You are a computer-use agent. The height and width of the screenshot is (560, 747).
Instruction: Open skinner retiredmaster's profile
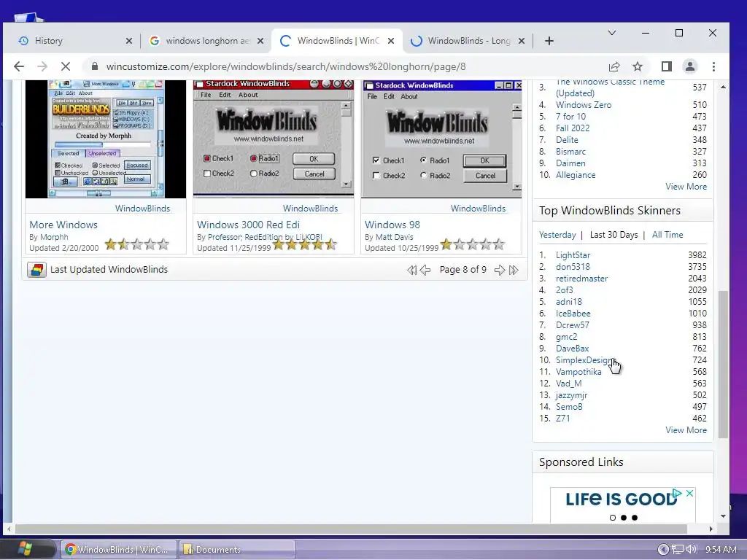point(581,279)
